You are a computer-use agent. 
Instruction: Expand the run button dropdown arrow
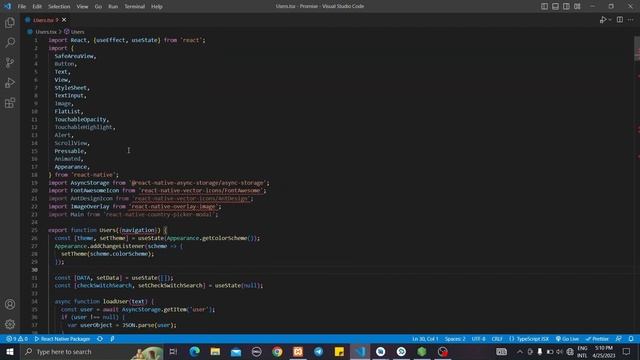[x=610, y=20]
